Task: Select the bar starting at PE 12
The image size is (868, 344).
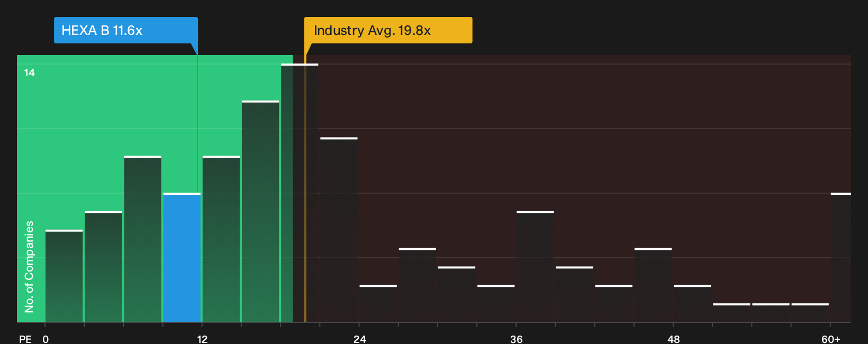Action: coord(221,239)
